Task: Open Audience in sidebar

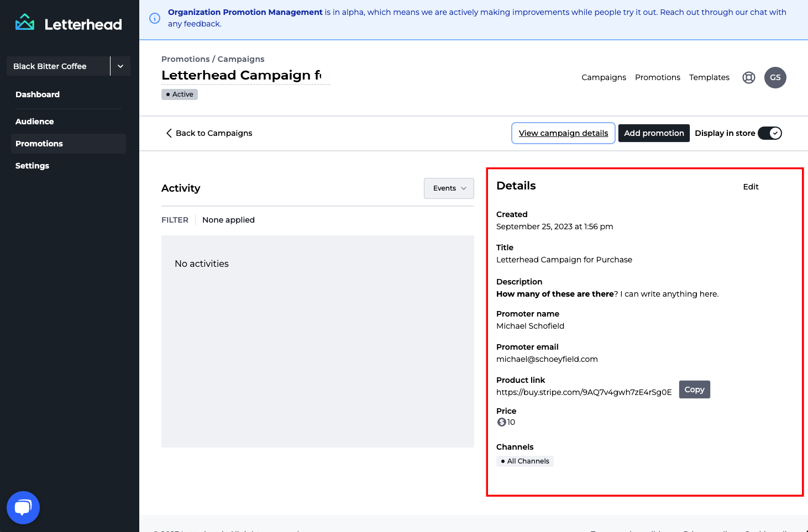Action: point(35,122)
